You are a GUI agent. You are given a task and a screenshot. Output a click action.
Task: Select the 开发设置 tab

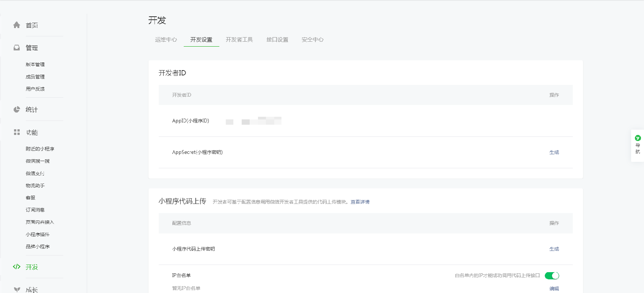pyautogui.click(x=201, y=39)
